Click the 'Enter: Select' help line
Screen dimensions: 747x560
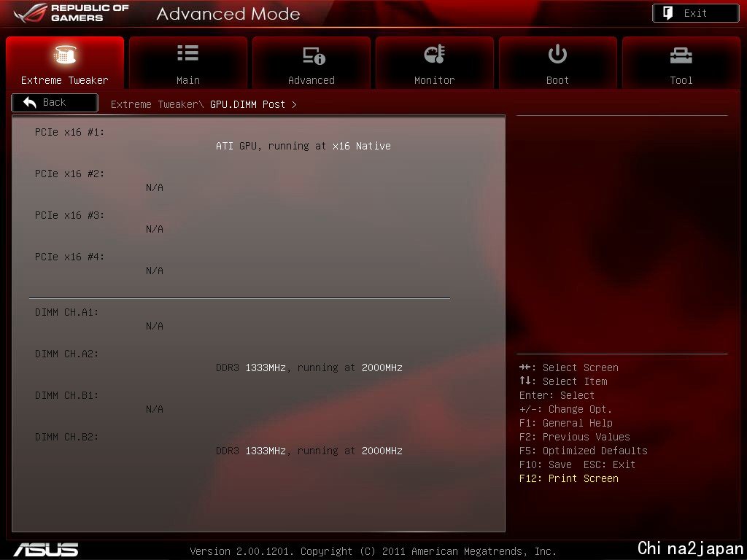557,395
